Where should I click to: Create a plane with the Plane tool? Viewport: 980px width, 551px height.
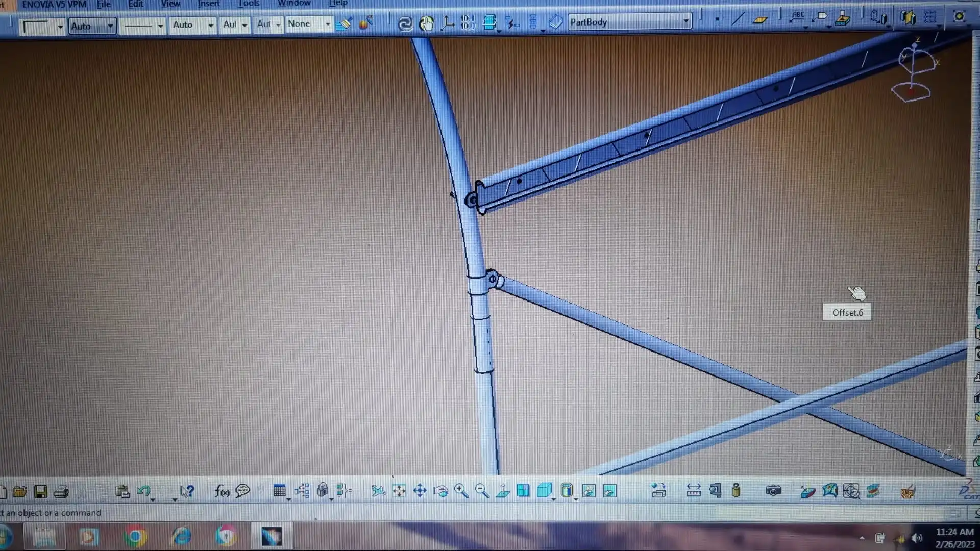[x=760, y=20]
